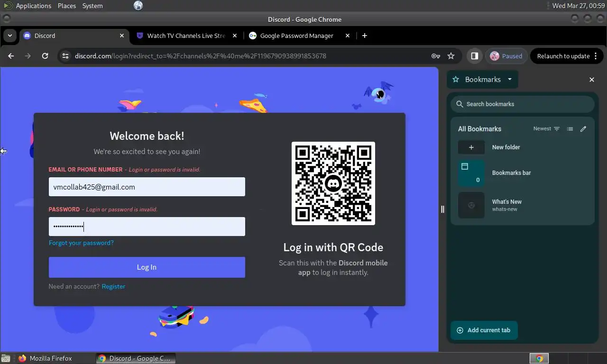Close the Bookmarks side panel
This screenshot has width=607, height=364.
point(592,80)
